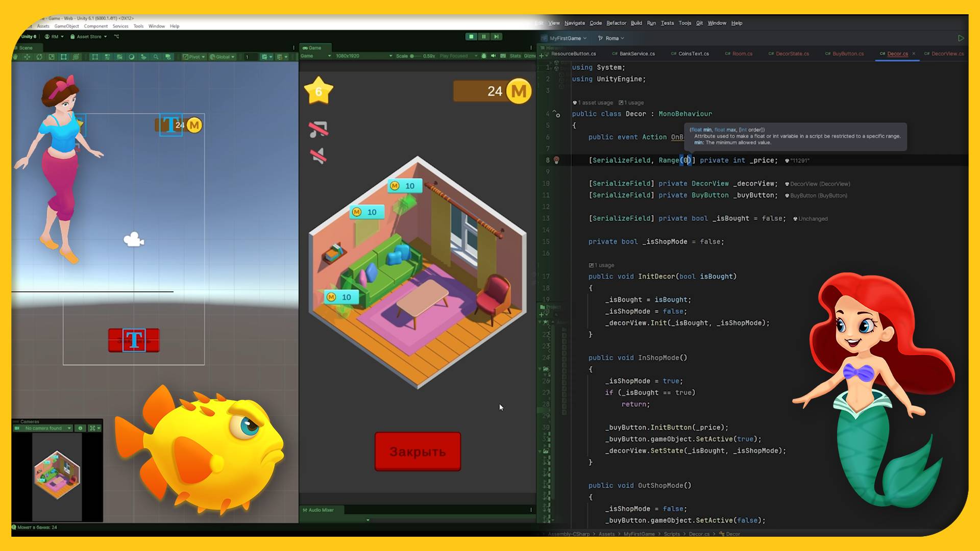Screen dimensions: 980x551
Task: Step one frame with the step button
Action: [x=496, y=36]
